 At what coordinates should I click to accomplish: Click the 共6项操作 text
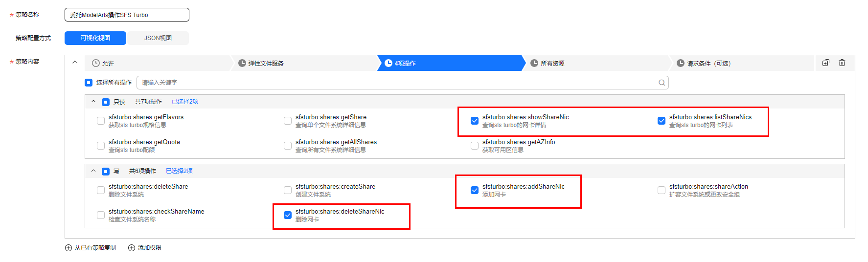[142, 171]
